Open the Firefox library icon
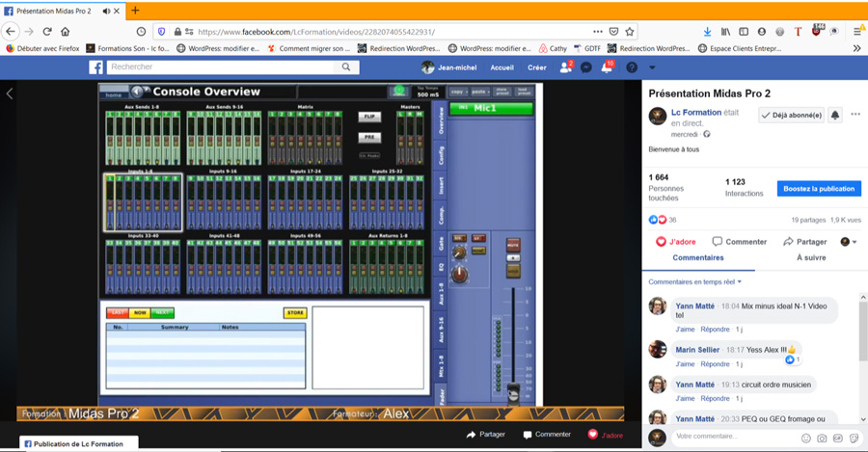868x452 pixels. [x=725, y=32]
